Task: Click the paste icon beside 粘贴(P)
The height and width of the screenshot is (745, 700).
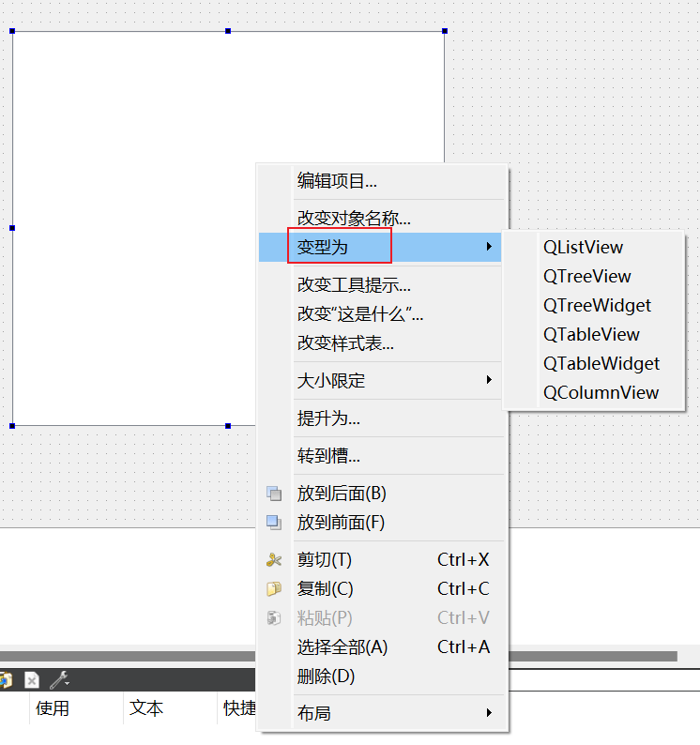Action: pyautogui.click(x=274, y=617)
